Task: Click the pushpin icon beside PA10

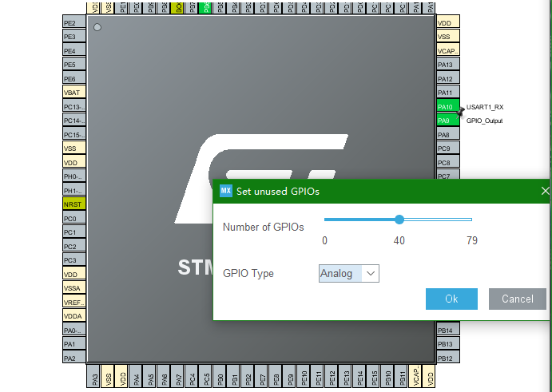Action: (460, 112)
